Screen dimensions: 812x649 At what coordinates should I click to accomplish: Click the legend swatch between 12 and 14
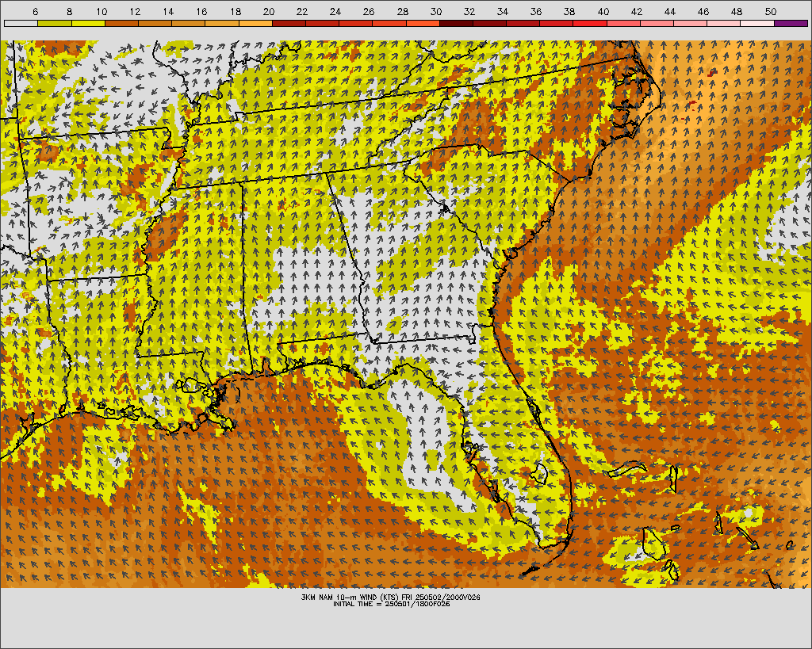tap(155, 23)
